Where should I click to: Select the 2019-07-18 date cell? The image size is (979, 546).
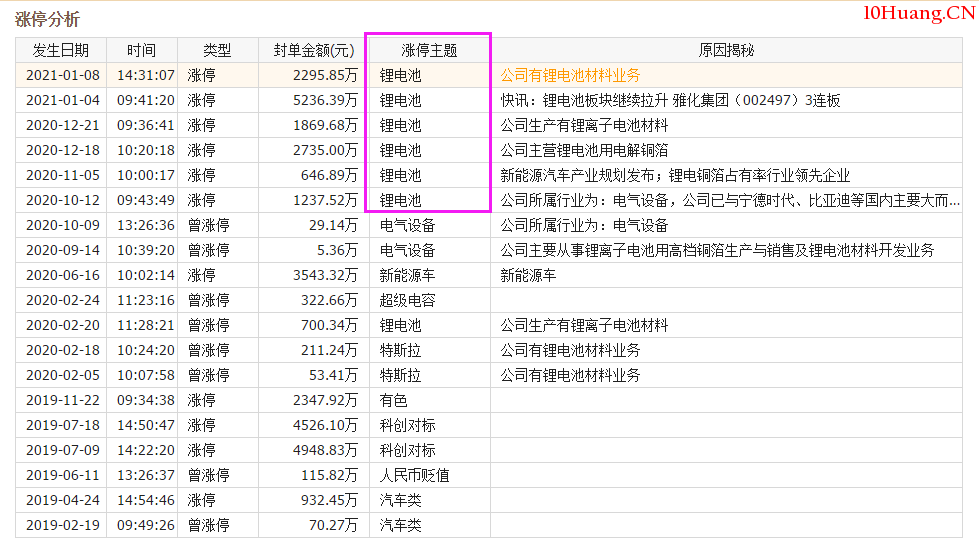pos(62,425)
